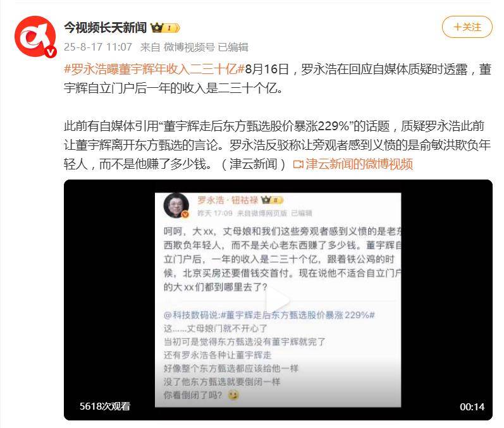Open hashtag #罗永浩曝董宇辉年收入二三十亿#
This screenshot has height=428, width=504.
[x=154, y=69]
